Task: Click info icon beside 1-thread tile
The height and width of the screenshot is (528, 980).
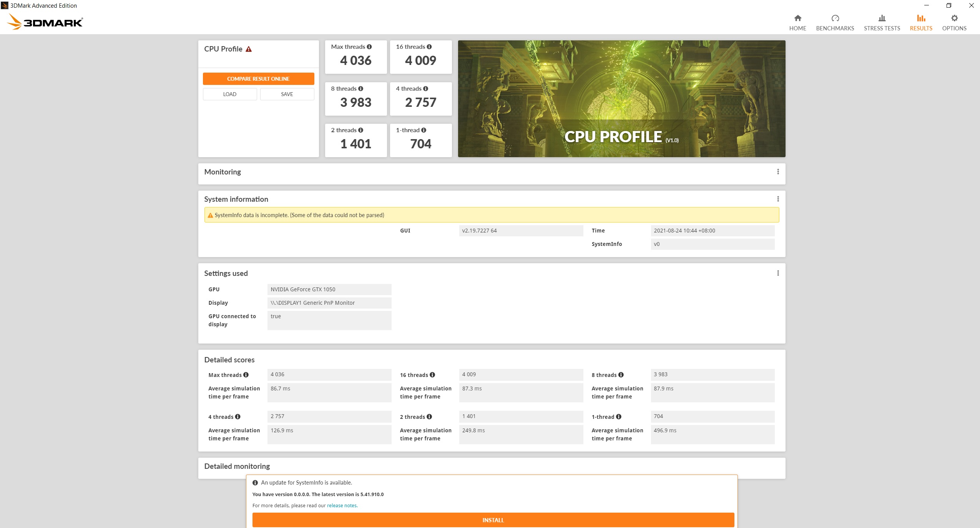Action: pyautogui.click(x=424, y=130)
